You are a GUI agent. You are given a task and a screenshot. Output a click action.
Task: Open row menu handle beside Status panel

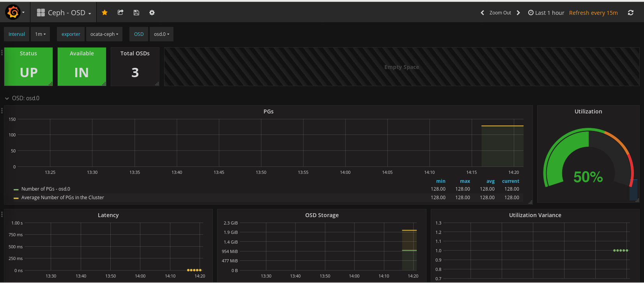click(2, 52)
